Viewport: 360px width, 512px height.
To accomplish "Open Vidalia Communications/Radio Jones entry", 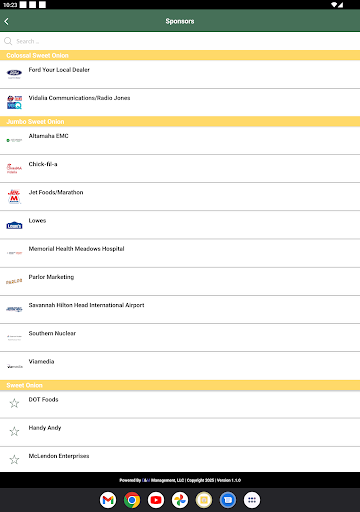I will (x=180, y=102).
